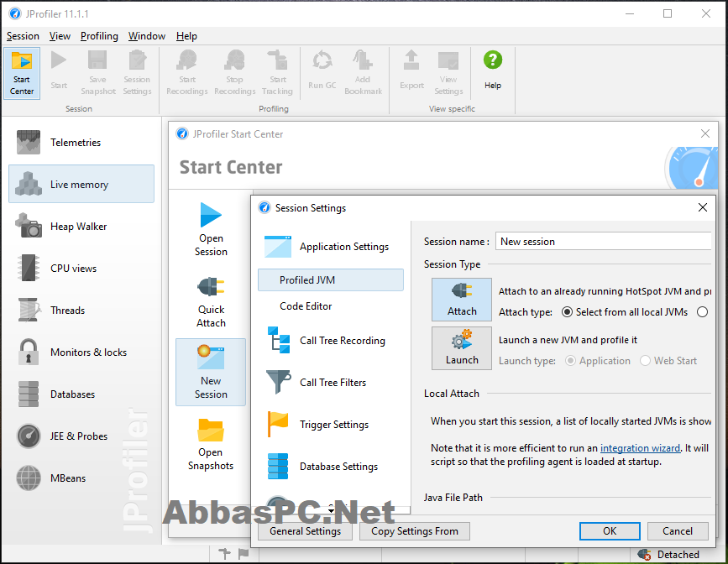Click the Session name input field
Screen dimensions: 728x564
coord(603,242)
